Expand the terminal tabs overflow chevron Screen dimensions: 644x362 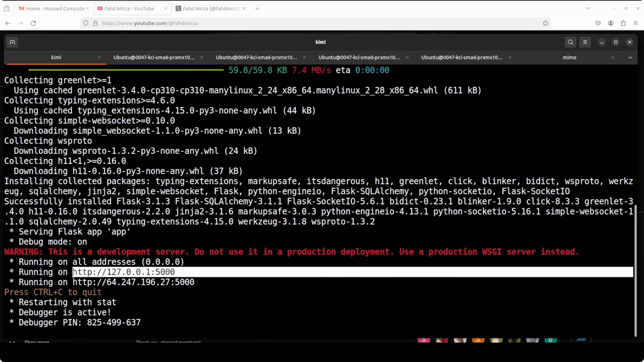coord(630,58)
